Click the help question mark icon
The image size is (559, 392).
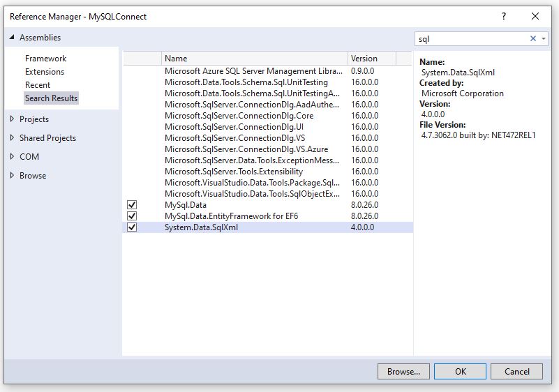[504, 16]
